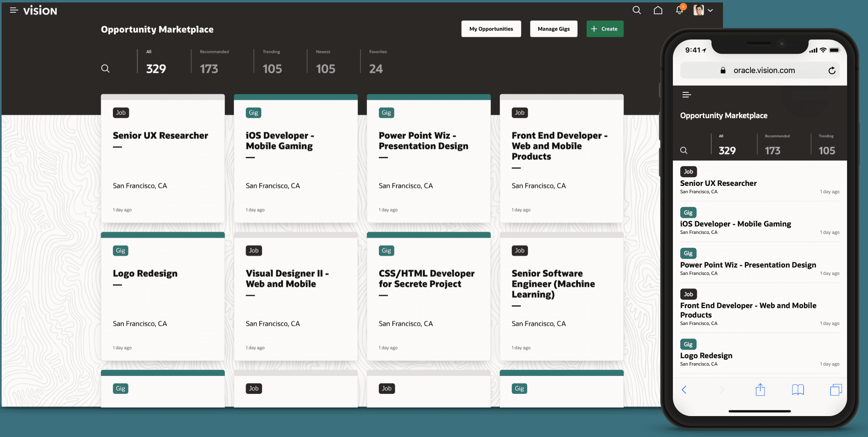Open Front End Developer card on desktop
This screenshot has width=868, height=437.
point(562,159)
